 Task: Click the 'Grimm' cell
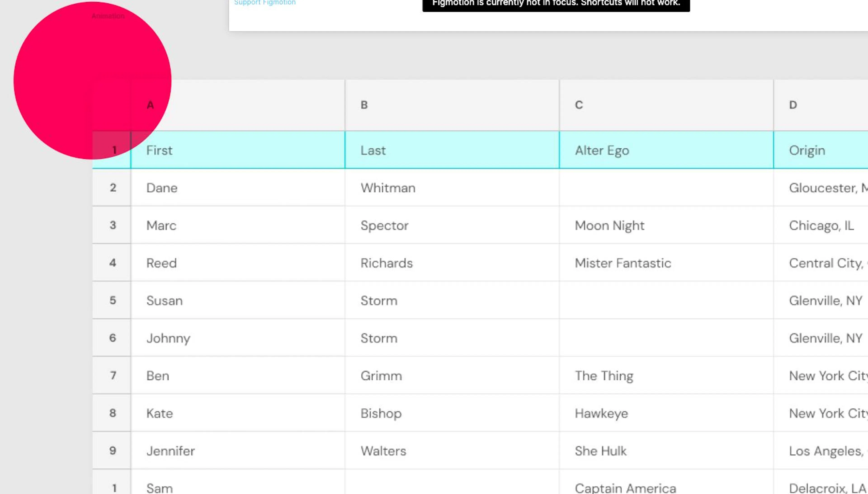[x=452, y=376]
